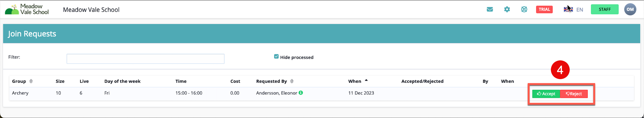
Task: Click the Archery group row cell
Action: 20,93
